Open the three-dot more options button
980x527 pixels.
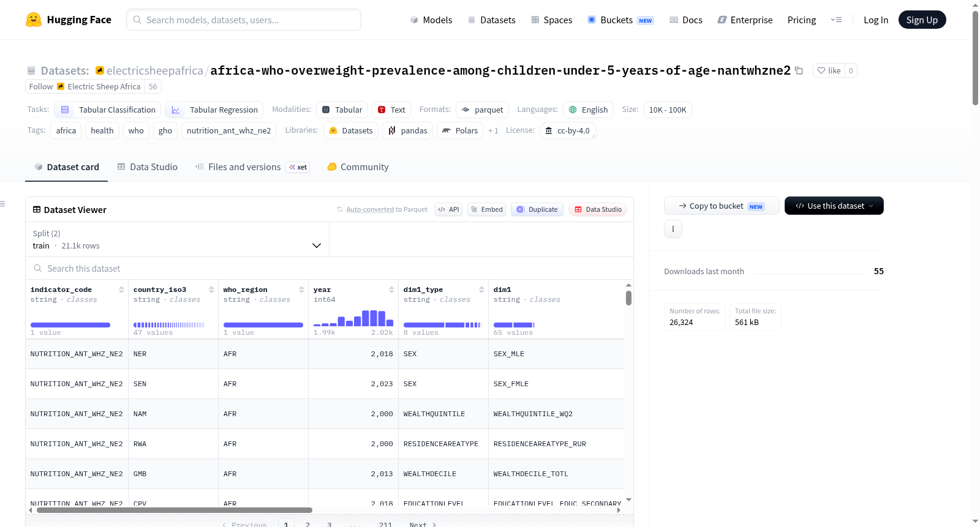click(673, 229)
